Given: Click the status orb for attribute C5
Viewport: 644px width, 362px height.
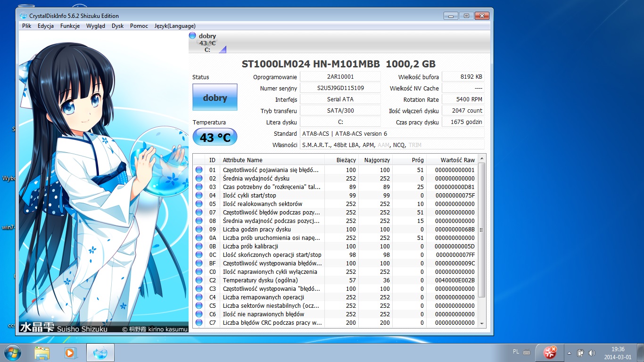Looking at the screenshot, I should point(199,305).
